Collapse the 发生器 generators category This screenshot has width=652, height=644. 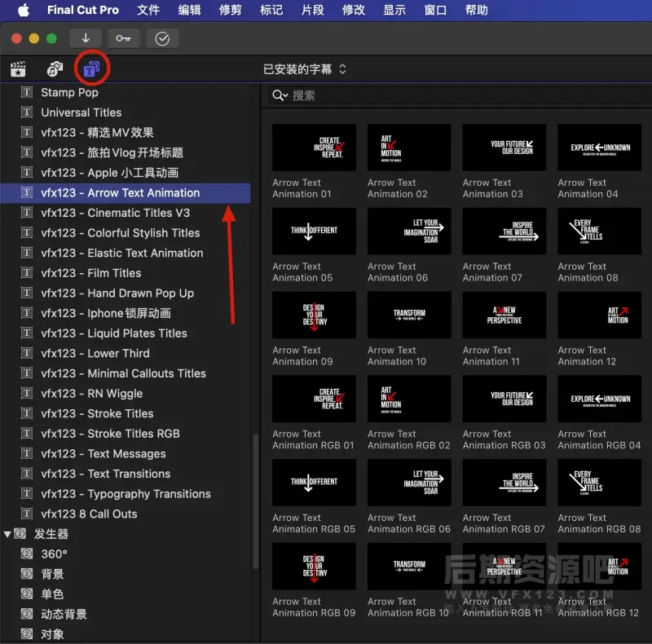8,534
